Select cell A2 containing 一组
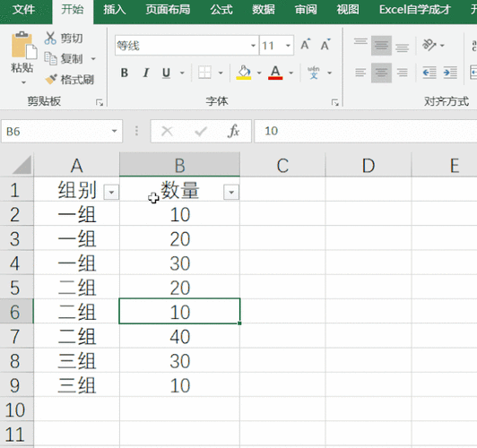Image resolution: width=477 pixels, height=448 pixels. (x=77, y=214)
